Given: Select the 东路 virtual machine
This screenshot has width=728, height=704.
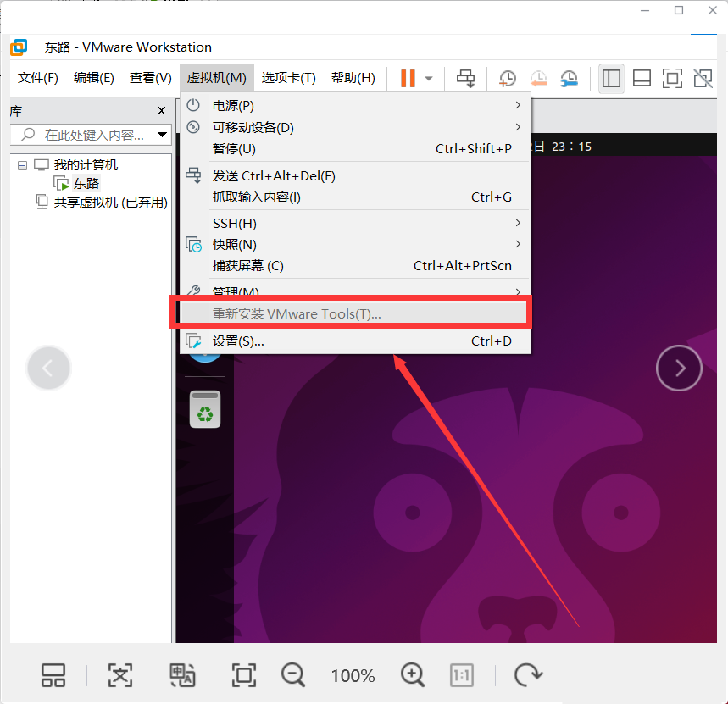Looking at the screenshot, I should (x=86, y=182).
